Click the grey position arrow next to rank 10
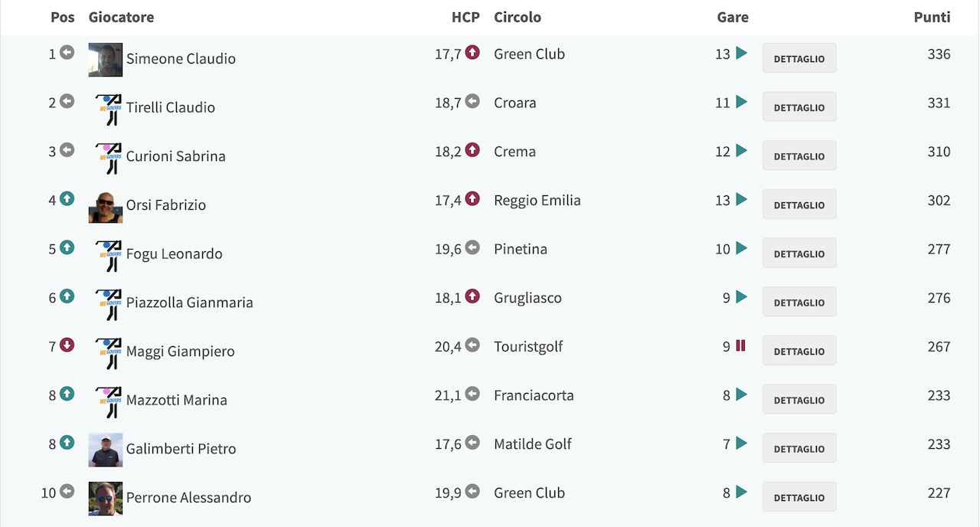The height and width of the screenshot is (527, 980). tap(67, 491)
